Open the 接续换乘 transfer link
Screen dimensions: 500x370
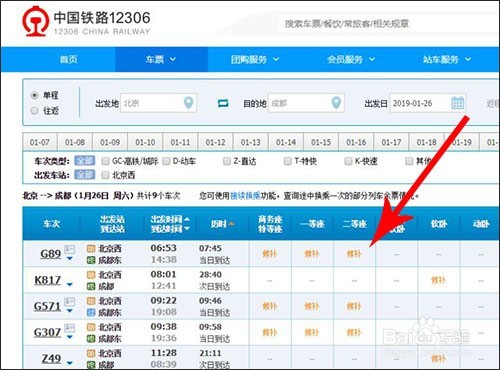(x=245, y=196)
